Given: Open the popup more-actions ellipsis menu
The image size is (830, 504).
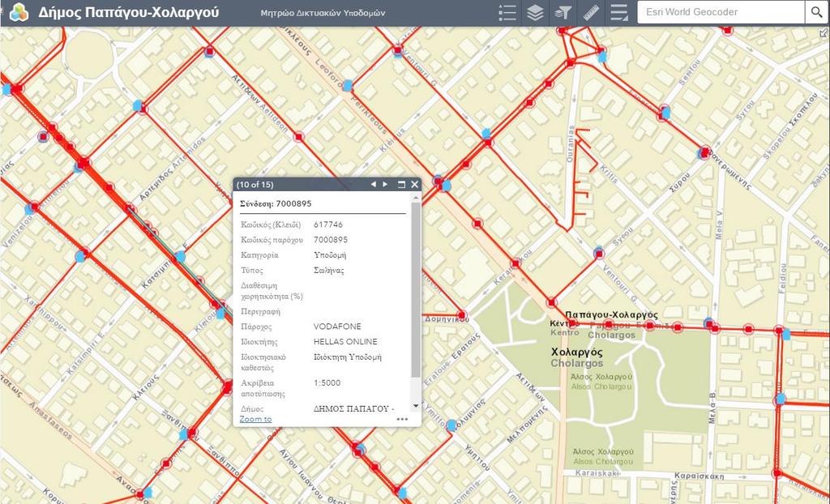Looking at the screenshot, I should click(402, 419).
